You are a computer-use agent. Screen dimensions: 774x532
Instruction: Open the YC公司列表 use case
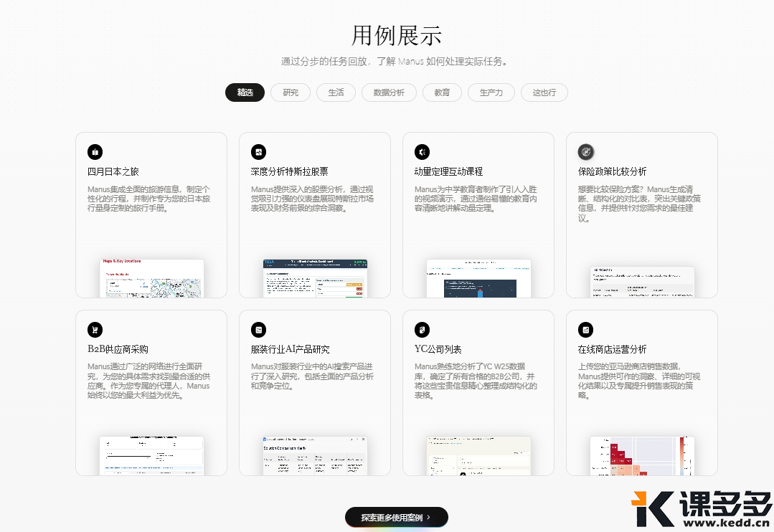click(478, 391)
